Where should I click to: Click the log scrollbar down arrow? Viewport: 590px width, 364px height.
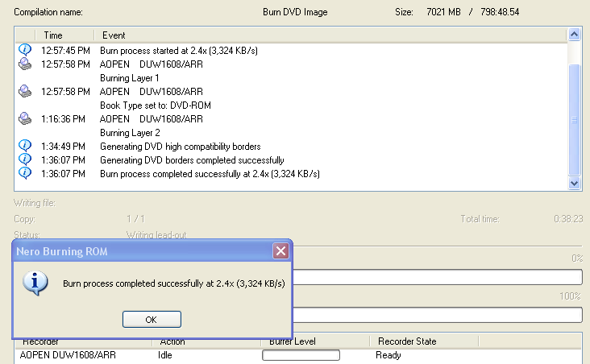tap(574, 183)
